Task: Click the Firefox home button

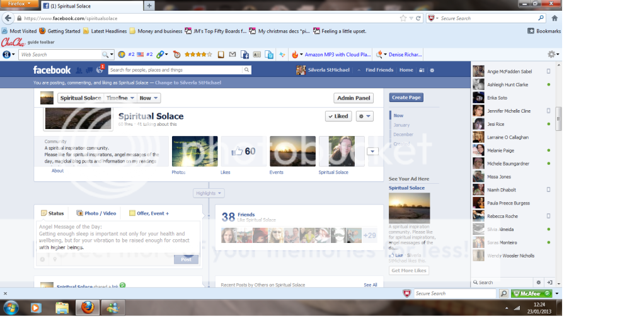Action: point(555,18)
